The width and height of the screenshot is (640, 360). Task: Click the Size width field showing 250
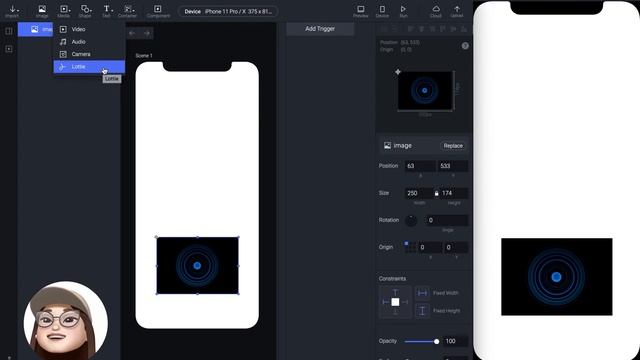[418, 193]
